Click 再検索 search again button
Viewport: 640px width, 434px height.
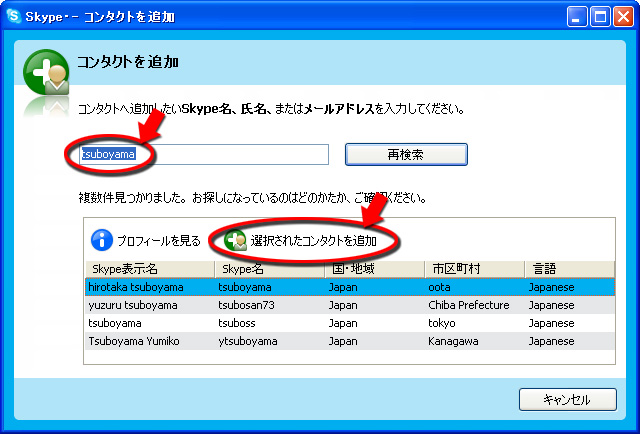[x=406, y=154]
